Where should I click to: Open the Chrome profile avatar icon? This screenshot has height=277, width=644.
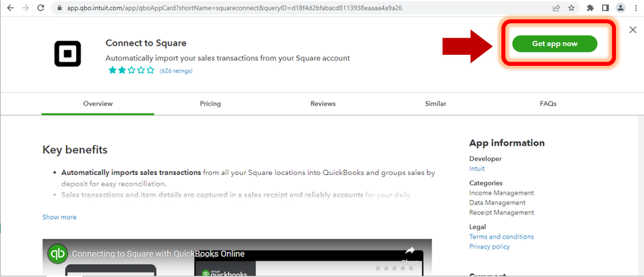(x=620, y=8)
